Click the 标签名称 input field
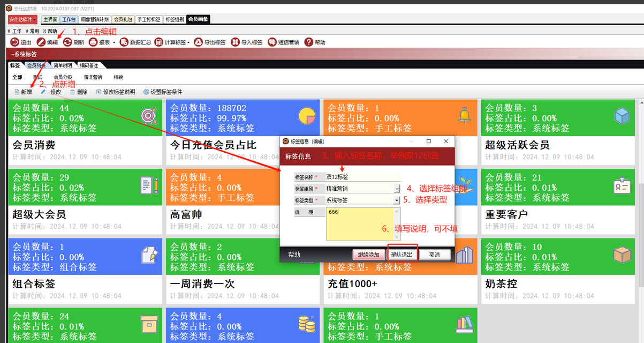Screen dimensions: 644x343 (x=362, y=177)
